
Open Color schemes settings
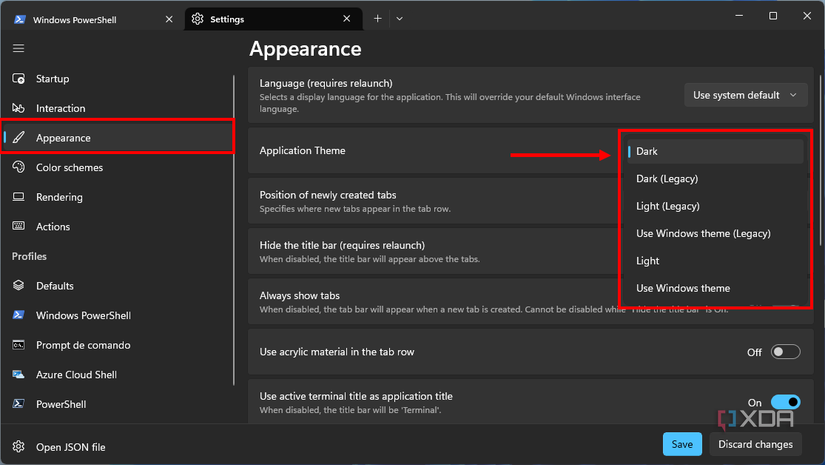click(69, 168)
